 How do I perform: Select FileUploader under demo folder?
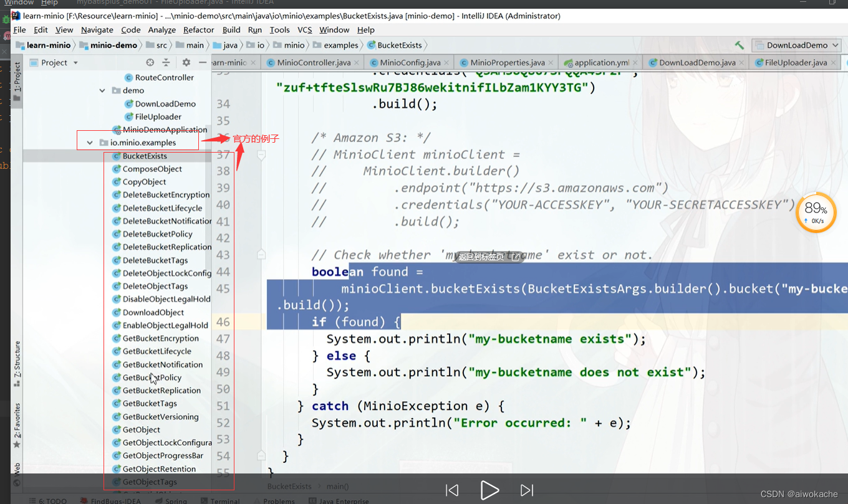[158, 116]
